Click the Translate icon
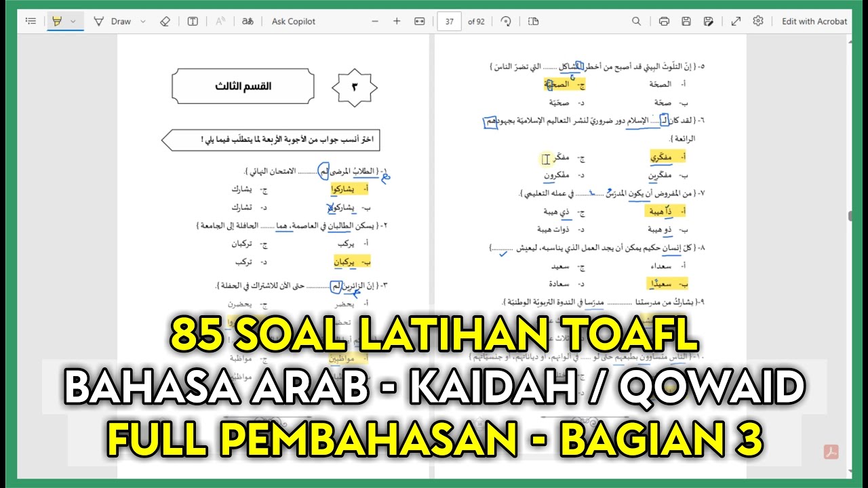This screenshot has width=868, height=488. coord(248,21)
